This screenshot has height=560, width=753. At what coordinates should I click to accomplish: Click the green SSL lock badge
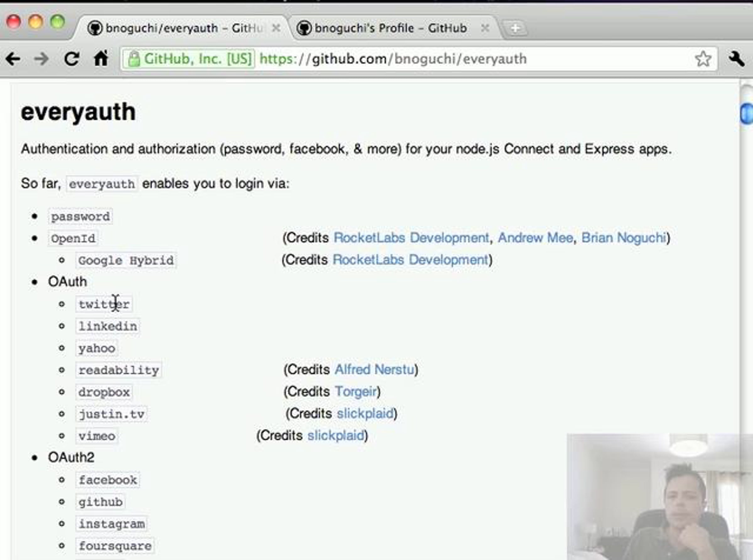pyautogui.click(x=189, y=59)
